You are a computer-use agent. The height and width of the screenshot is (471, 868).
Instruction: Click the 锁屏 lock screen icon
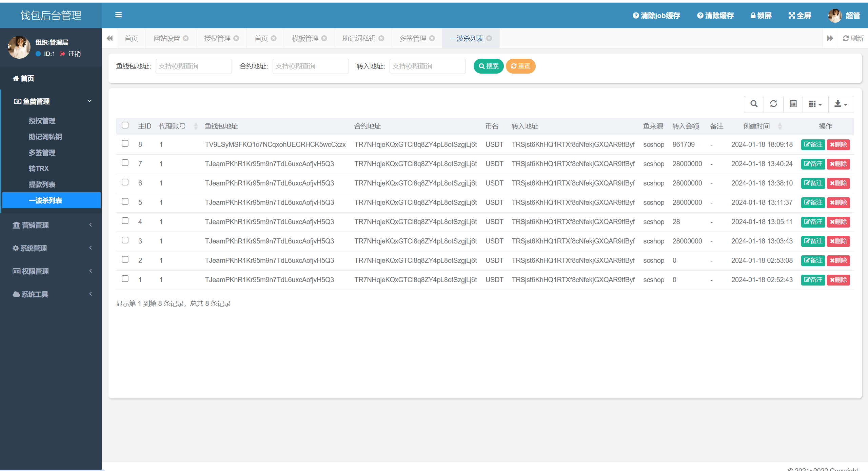pyautogui.click(x=753, y=16)
